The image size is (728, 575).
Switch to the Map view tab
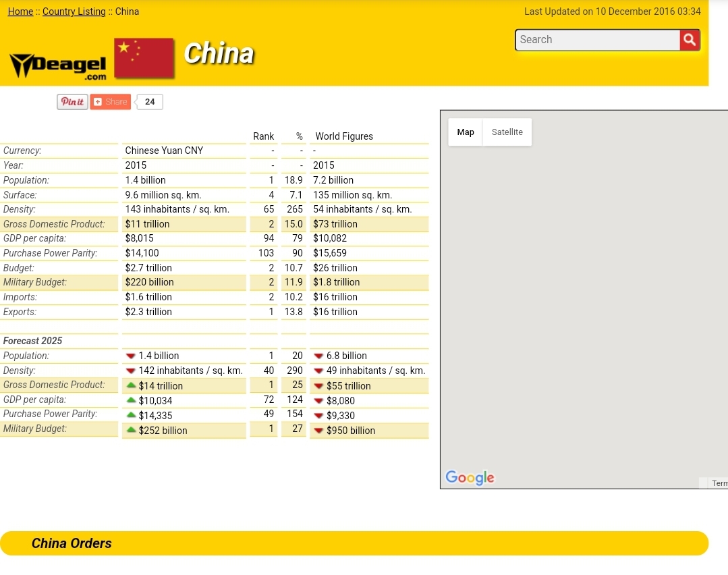coord(466,132)
